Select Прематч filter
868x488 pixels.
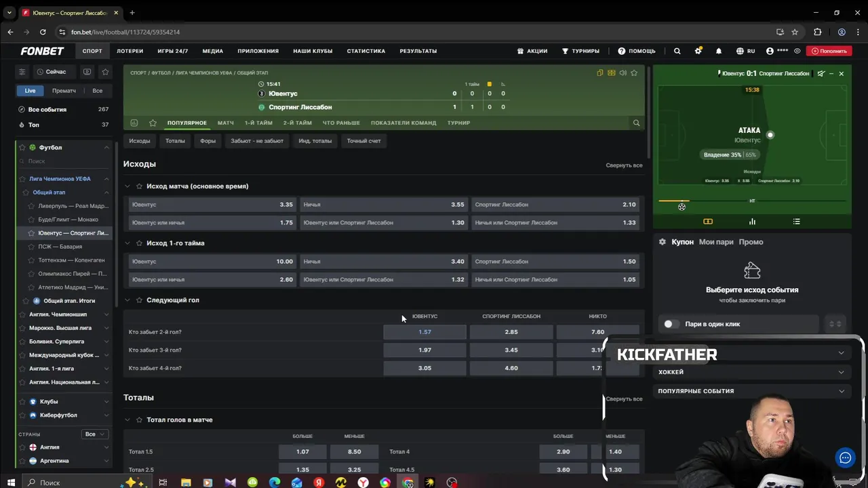pyautogui.click(x=64, y=91)
